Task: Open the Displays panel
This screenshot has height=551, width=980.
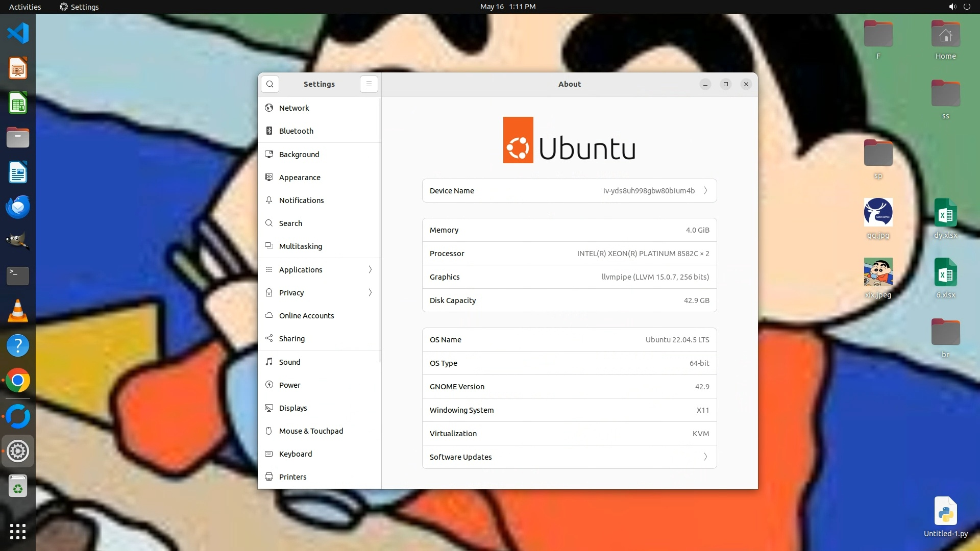Action: tap(293, 408)
